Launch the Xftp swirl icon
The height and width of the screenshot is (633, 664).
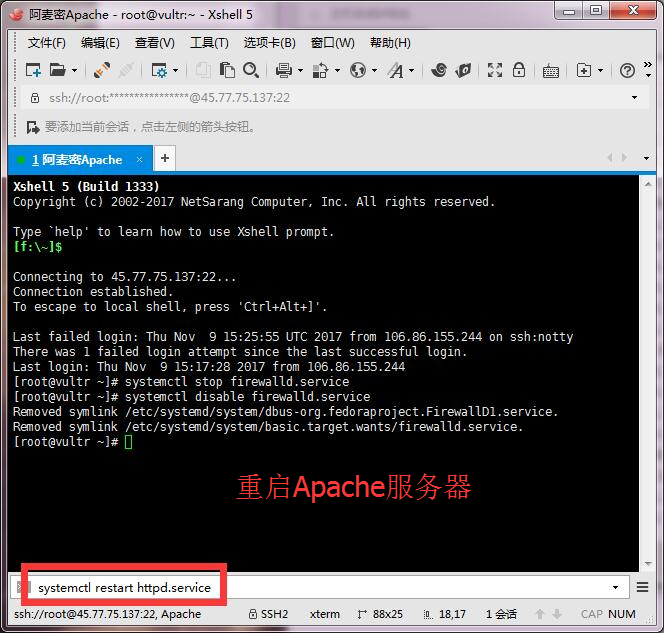(x=439, y=70)
